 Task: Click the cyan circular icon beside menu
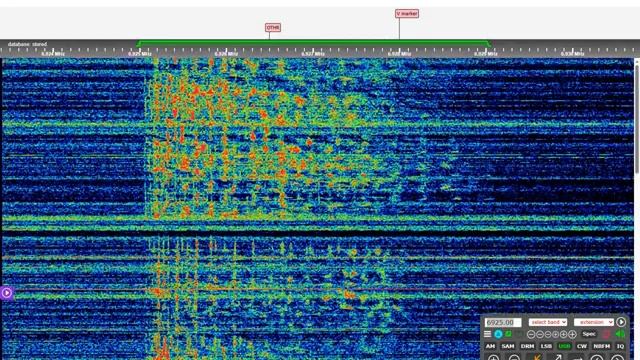[498, 334]
